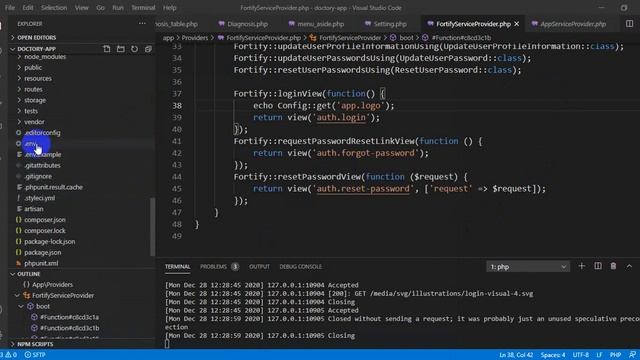Collapse the DOCTORY-APP project section

click(x=36, y=49)
